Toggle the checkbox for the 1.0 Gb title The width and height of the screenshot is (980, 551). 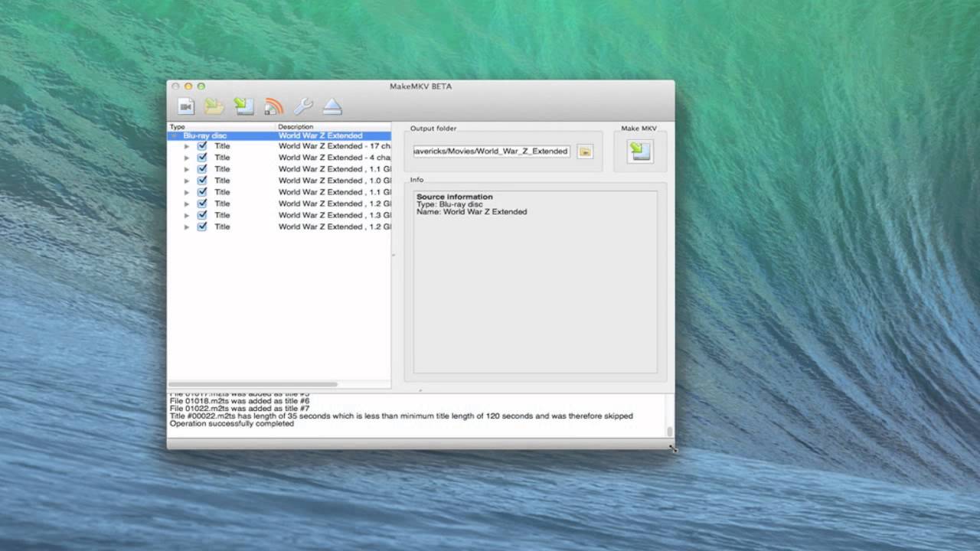coord(202,180)
